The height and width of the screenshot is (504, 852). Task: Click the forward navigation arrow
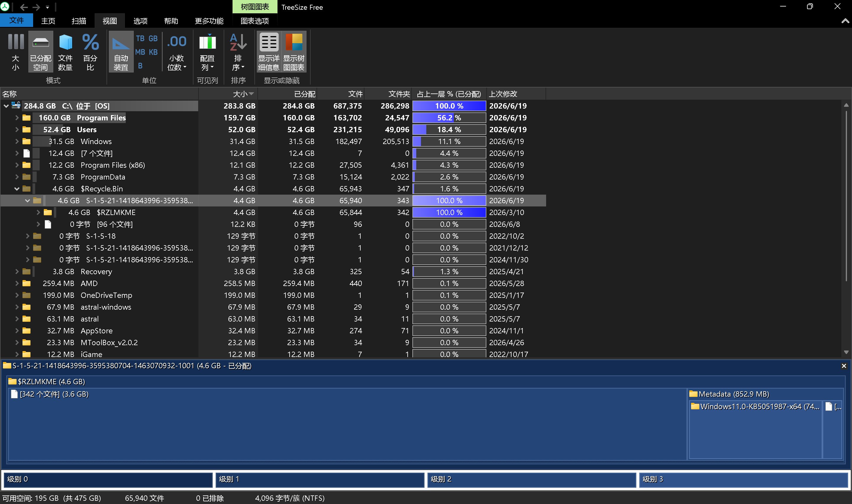36,7
